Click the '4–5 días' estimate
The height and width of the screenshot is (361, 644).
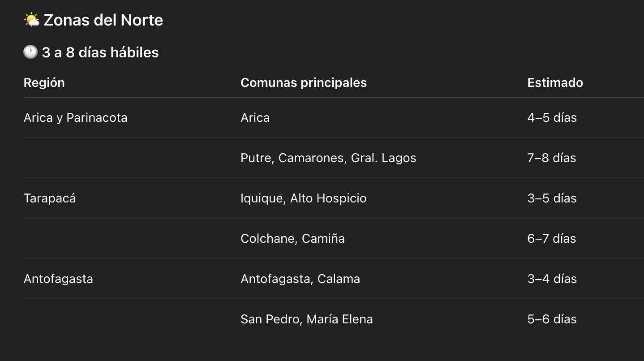click(x=552, y=118)
